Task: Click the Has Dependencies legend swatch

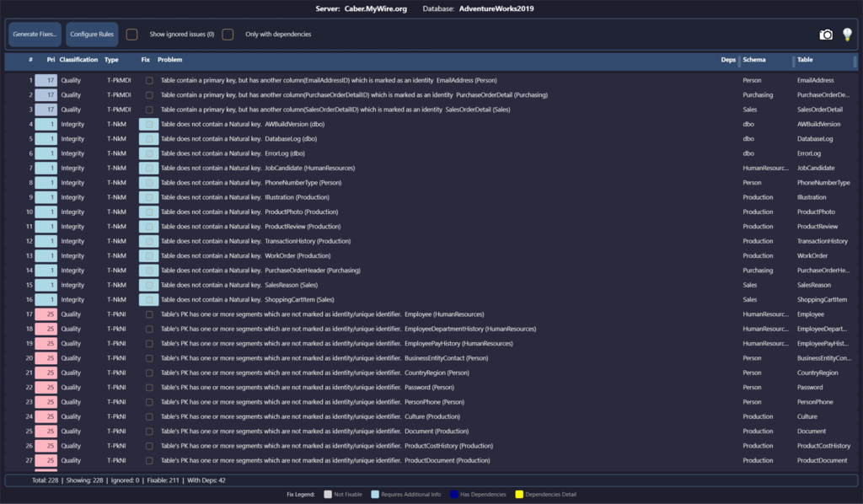Action: [453, 494]
